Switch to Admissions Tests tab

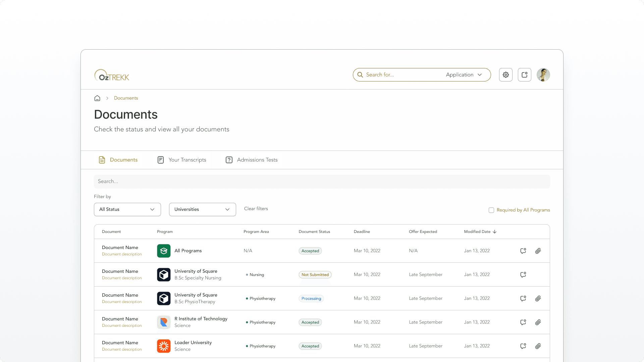252,160
